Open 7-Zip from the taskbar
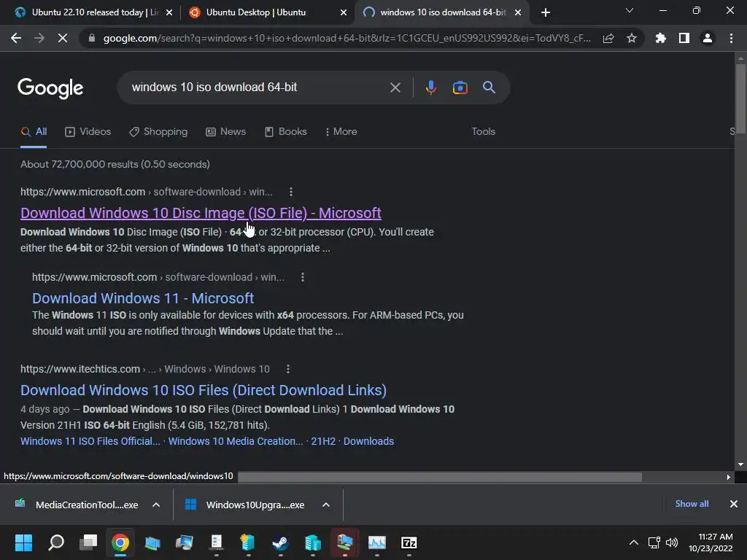Viewport: 747px width, 560px height. click(x=409, y=542)
